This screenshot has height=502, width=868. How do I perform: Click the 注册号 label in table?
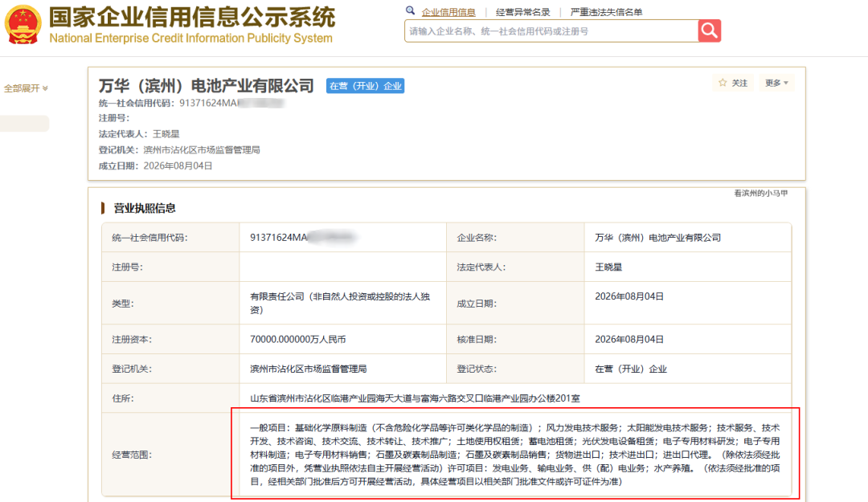click(x=127, y=267)
